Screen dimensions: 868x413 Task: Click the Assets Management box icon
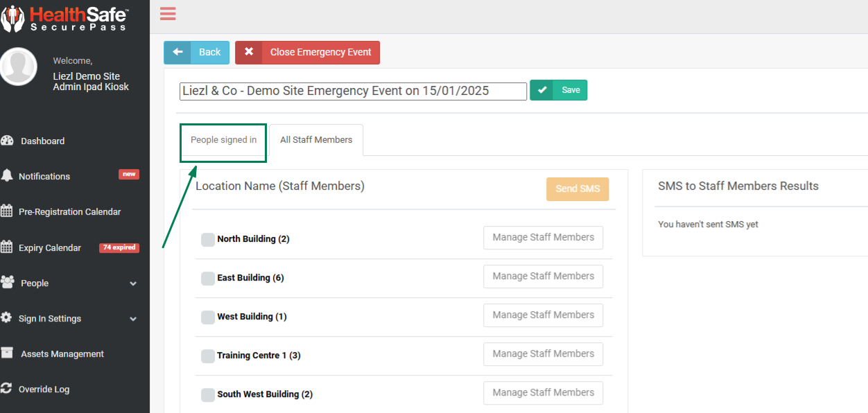(7, 353)
